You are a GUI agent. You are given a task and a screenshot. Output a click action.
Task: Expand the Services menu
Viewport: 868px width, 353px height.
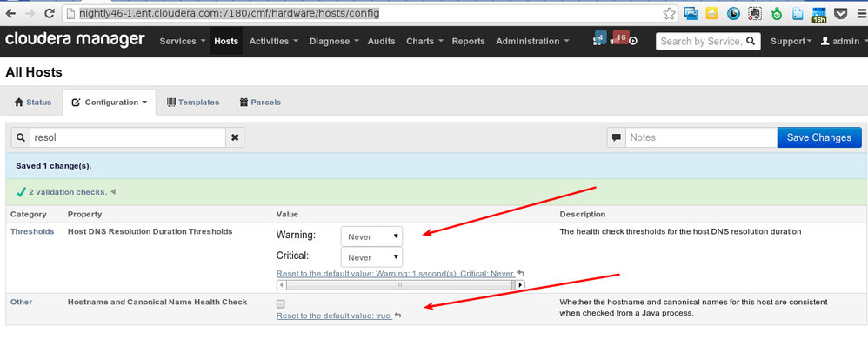coord(183,41)
